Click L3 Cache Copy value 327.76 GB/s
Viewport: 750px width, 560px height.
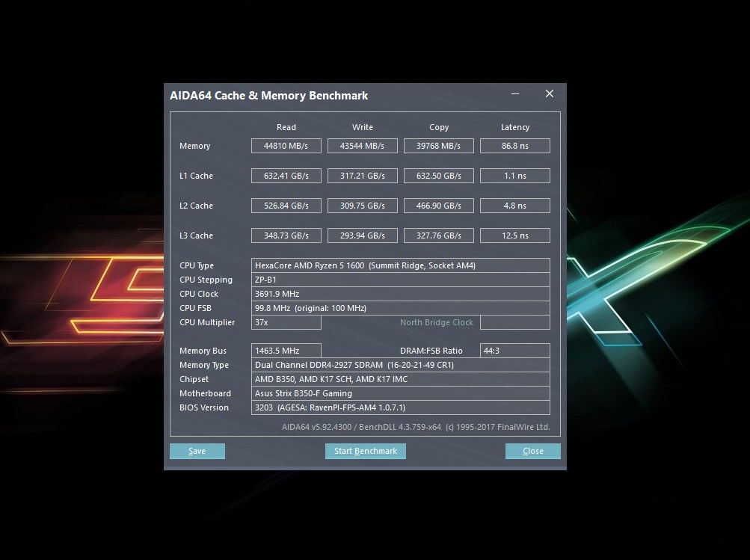439,236
